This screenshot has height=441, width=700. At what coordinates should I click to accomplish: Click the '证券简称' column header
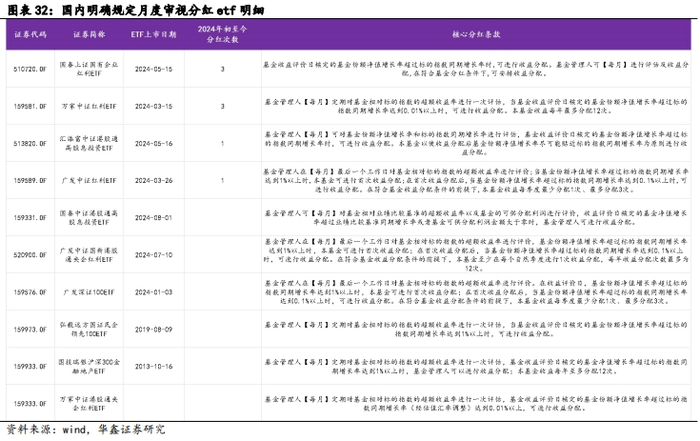pos(89,34)
